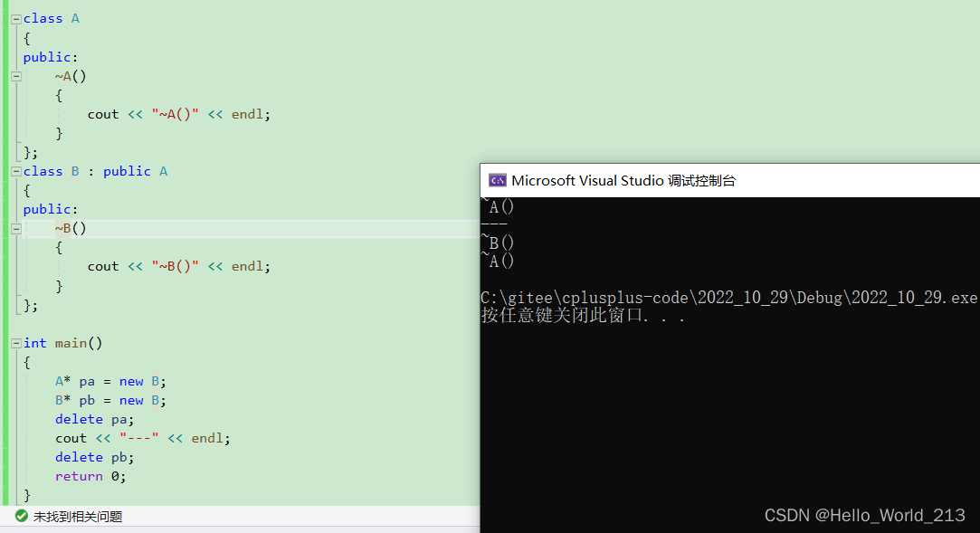This screenshot has height=533, width=980.
Task: Click the '---' separator line in console output
Action: 494,224
